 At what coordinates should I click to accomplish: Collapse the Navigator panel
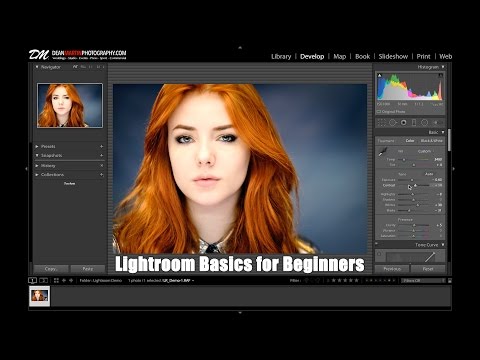point(37,67)
